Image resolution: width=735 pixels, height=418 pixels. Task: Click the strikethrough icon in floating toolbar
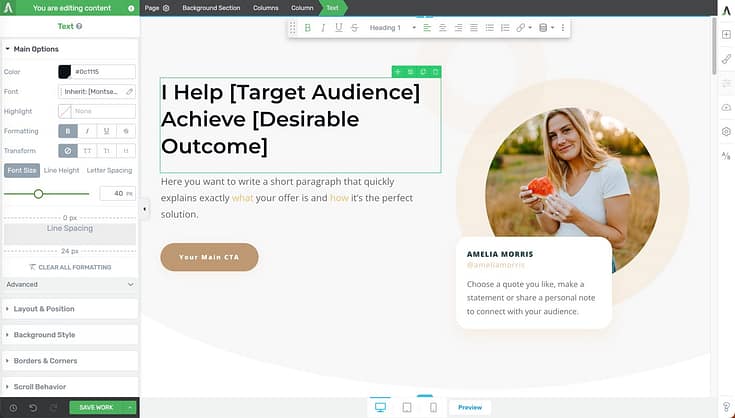353,28
